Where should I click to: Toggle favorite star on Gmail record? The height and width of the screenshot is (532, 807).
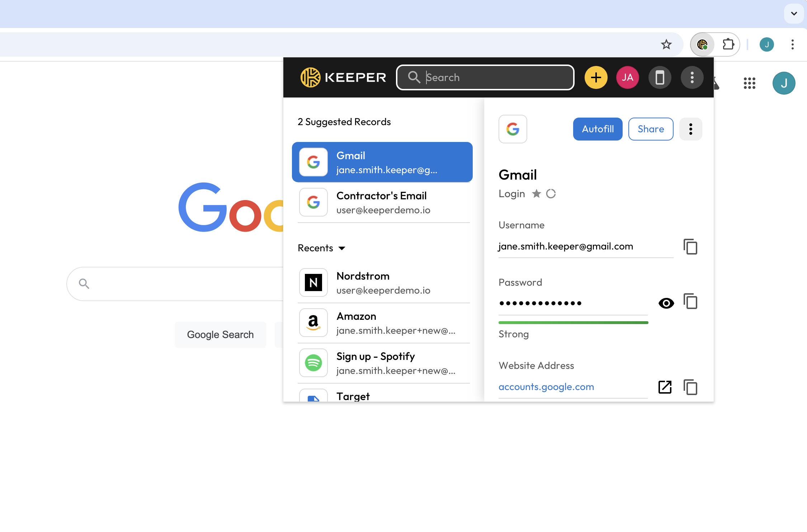pos(536,194)
